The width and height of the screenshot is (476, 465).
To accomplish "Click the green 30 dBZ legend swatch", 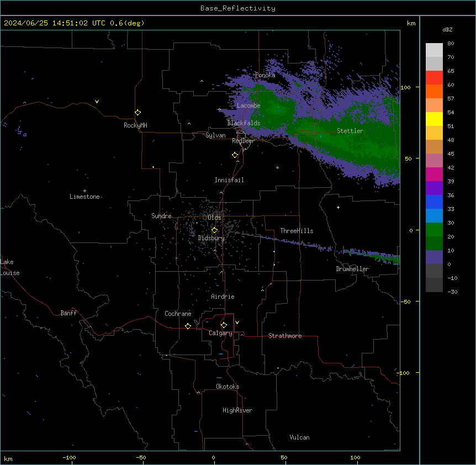I will tap(434, 230).
